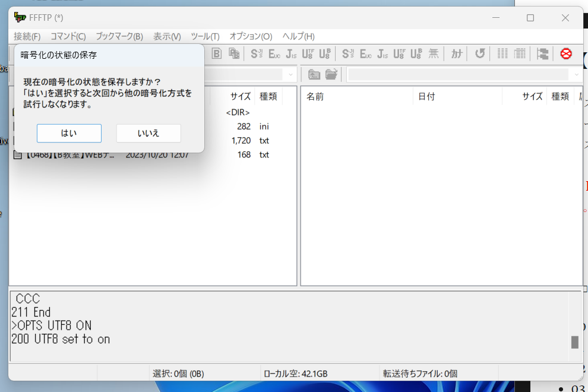Open the ツール(T) menu
Screen dimensions: 588x392
pyautogui.click(x=205, y=36)
